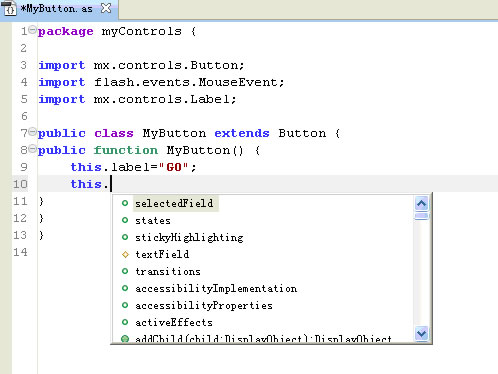Collapse the MyButton function at line 8
Viewport: 498px width, 374px height.
[x=32, y=149]
